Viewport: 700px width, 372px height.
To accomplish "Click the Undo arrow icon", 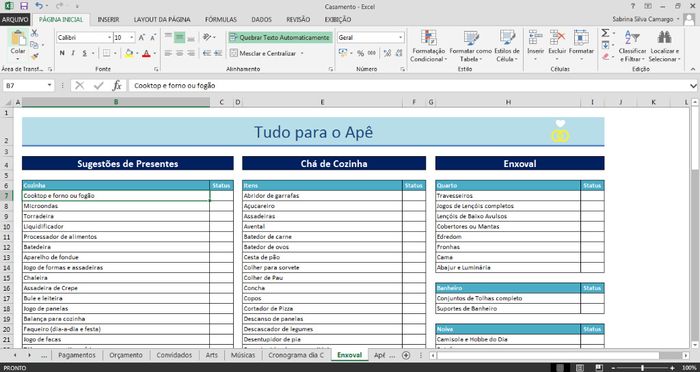I will (x=39, y=6).
